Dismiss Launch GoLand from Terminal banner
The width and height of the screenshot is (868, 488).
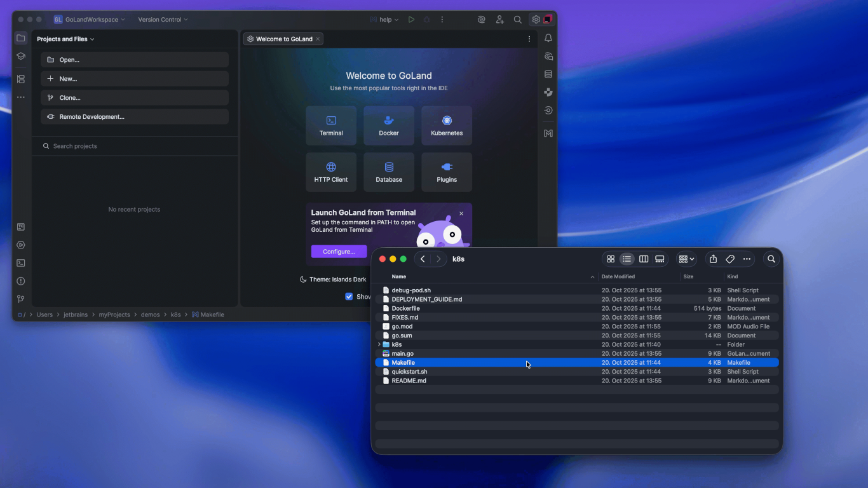tap(461, 213)
